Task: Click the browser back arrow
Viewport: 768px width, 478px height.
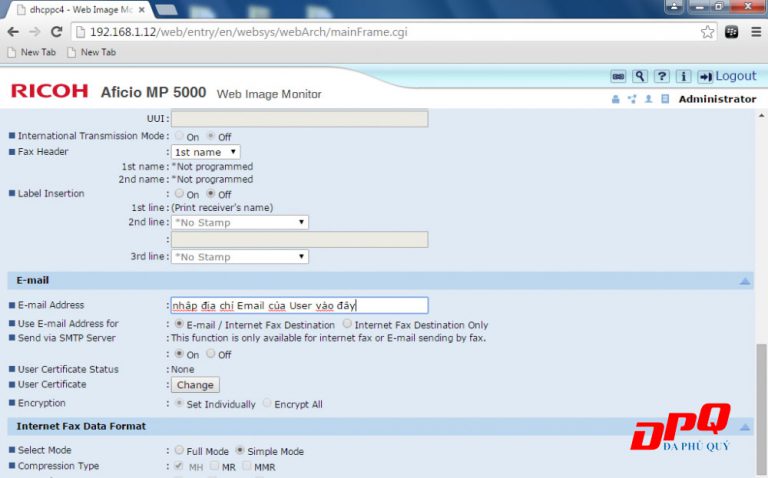Action: (x=12, y=32)
